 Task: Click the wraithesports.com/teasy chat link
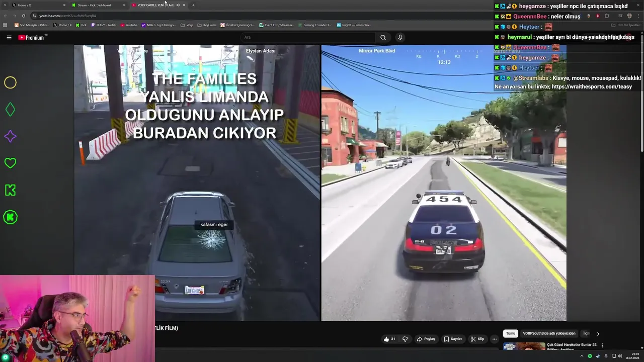point(592,86)
